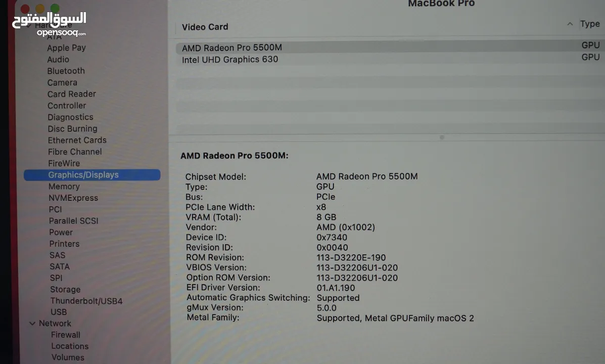The height and width of the screenshot is (364, 605).
Task: Click the yellow minimize traffic light
Action: pyautogui.click(x=39, y=8)
